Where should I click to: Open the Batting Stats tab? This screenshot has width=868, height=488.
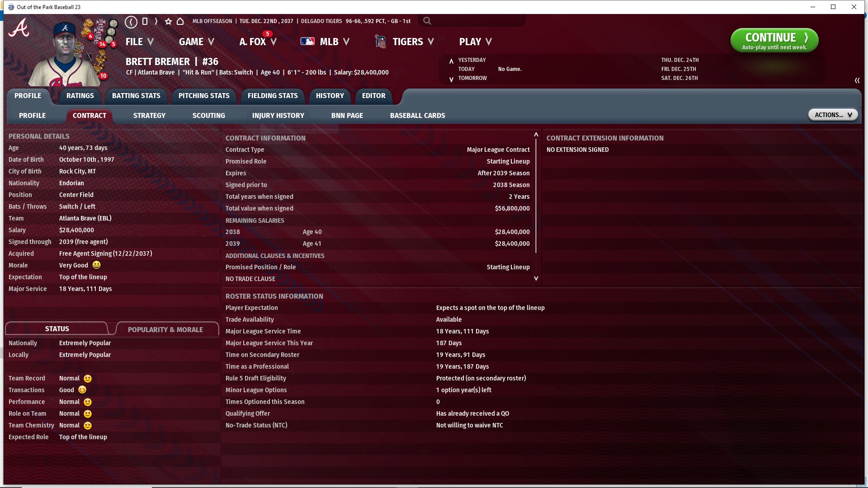(136, 96)
